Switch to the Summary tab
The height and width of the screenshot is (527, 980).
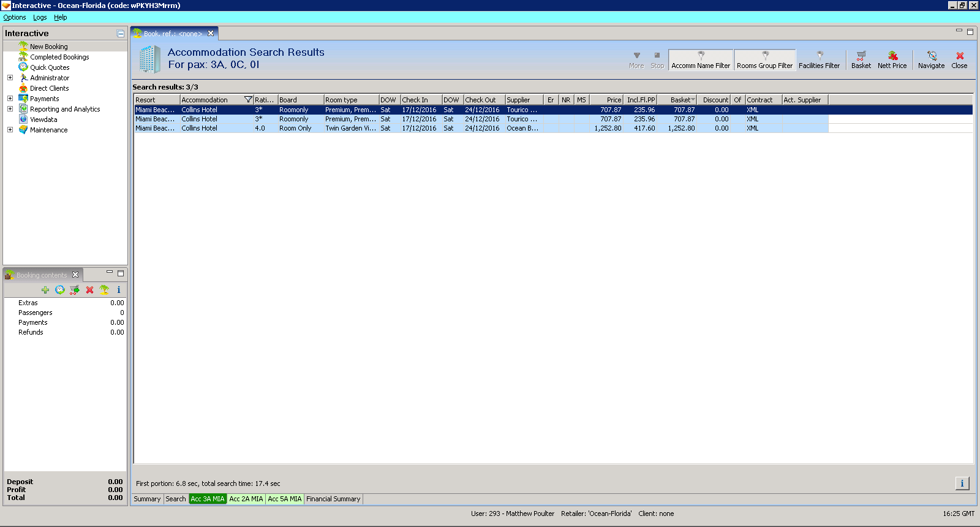click(x=147, y=499)
